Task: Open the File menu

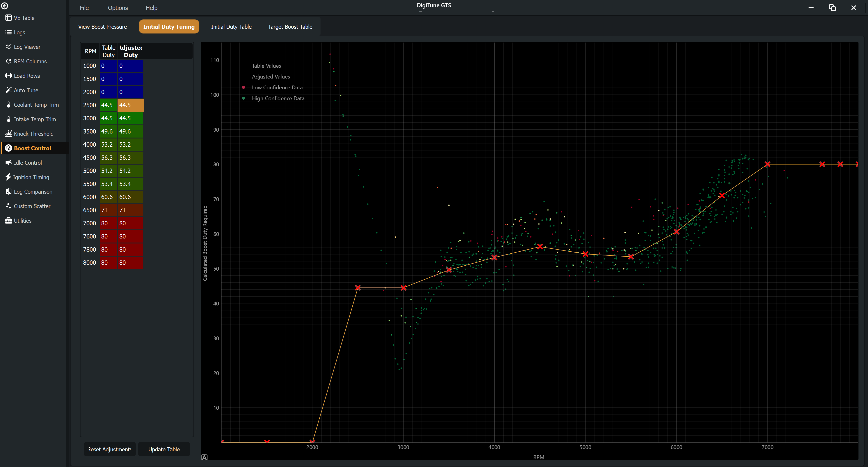Action: pos(84,8)
